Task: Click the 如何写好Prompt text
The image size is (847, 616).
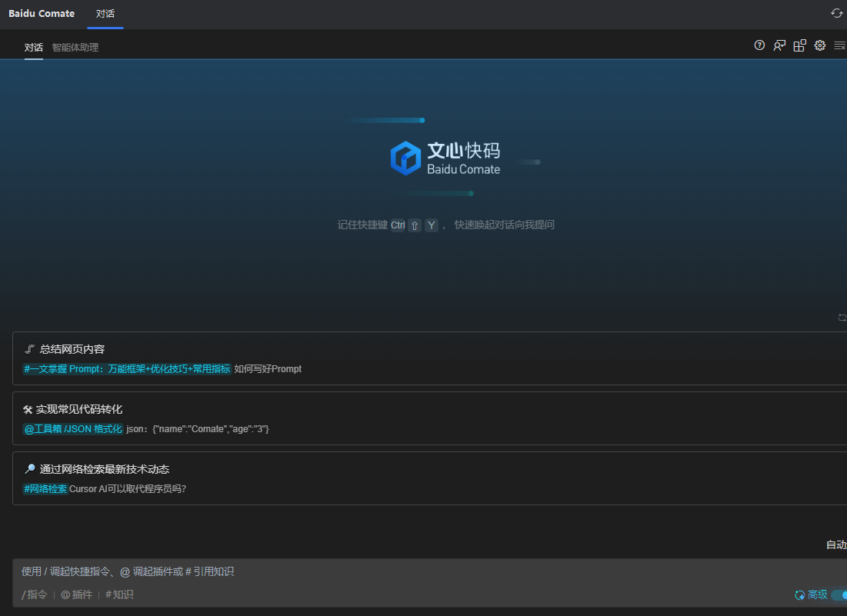Action: click(268, 368)
